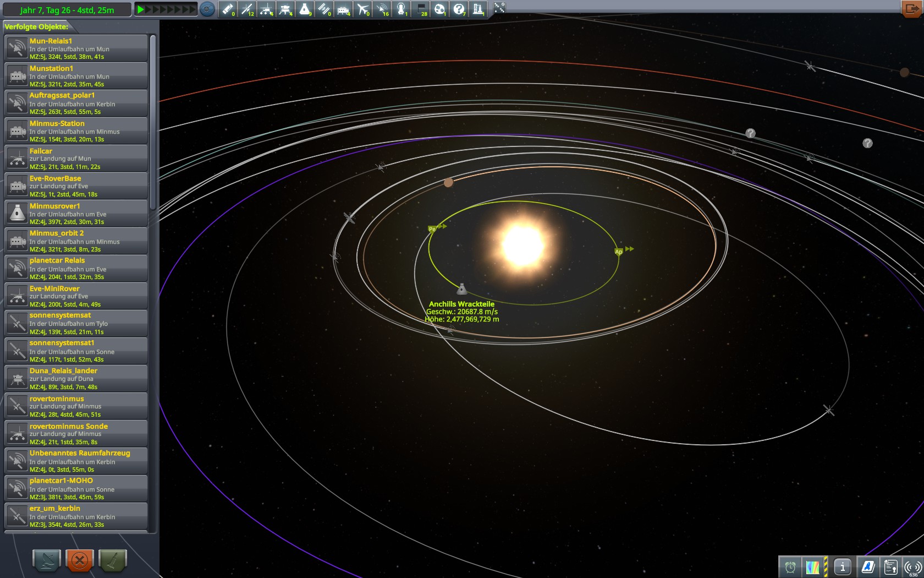Screen dimensions: 924x578
Task: Click the info button in bottom toolbar
Action: tap(842, 566)
